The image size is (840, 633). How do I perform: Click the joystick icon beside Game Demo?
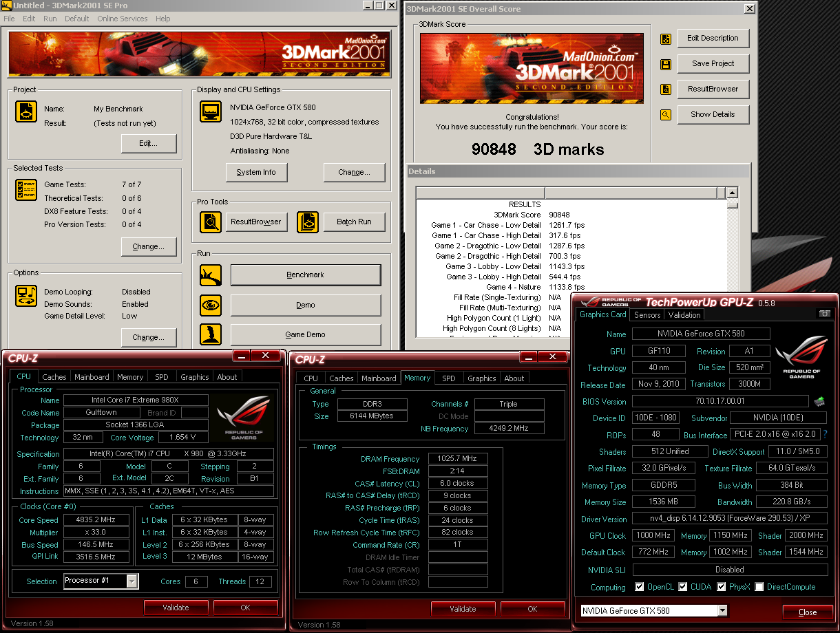pyautogui.click(x=210, y=334)
